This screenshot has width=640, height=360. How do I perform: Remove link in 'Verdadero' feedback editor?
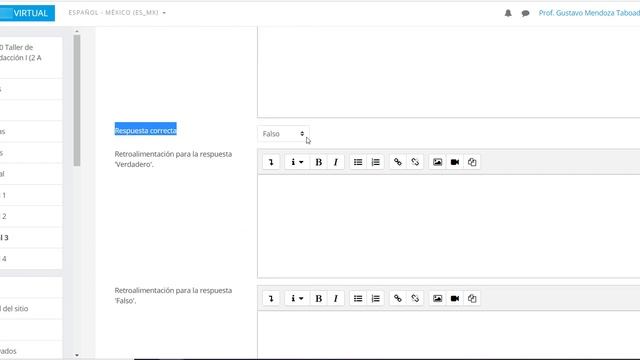coord(415,162)
